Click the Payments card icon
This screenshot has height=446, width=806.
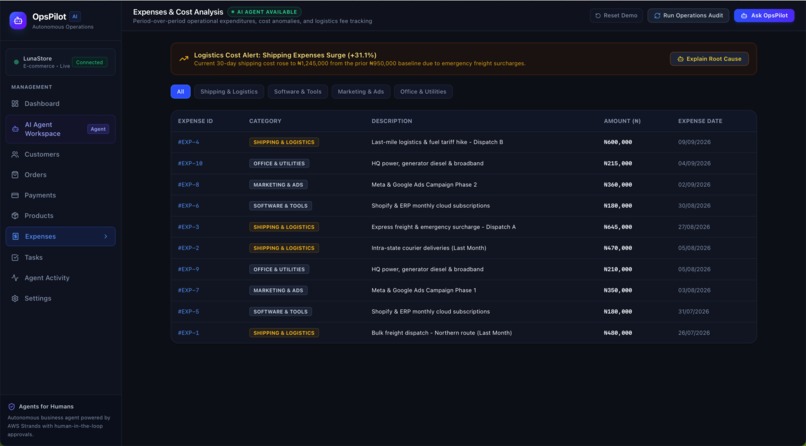(15, 195)
